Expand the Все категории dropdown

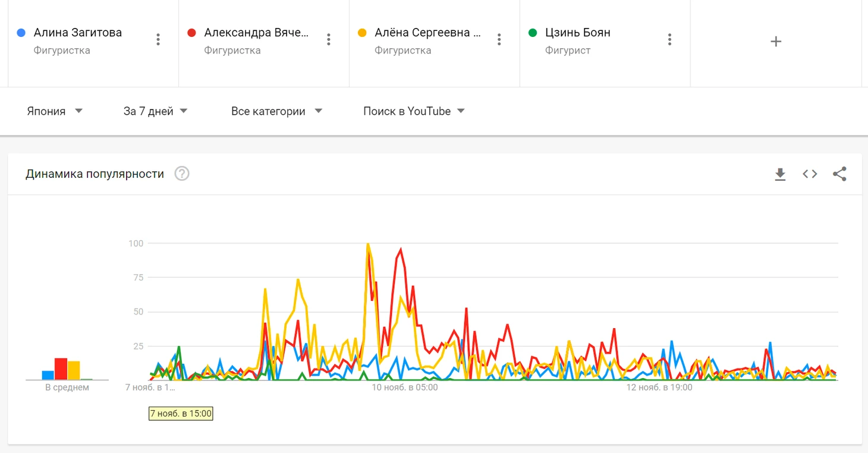coord(276,111)
